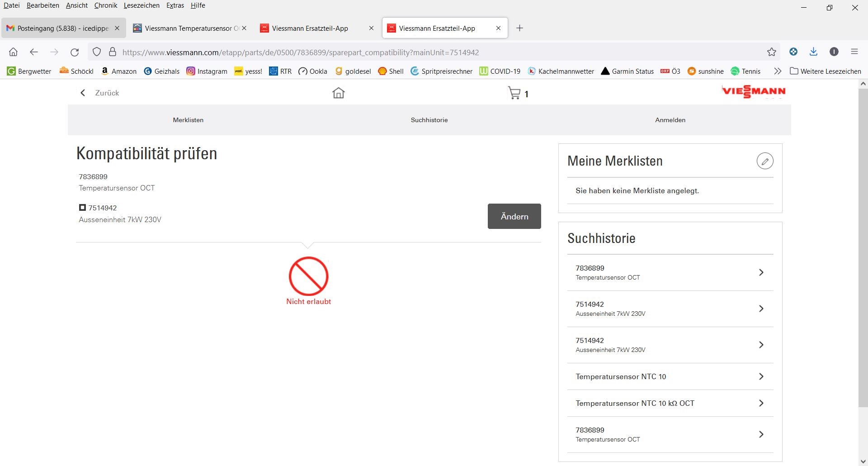Image resolution: width=868 pixels, height=466 pixels.
Task: Show more bookmarks overflow chevron
Action: click(778, 71)
